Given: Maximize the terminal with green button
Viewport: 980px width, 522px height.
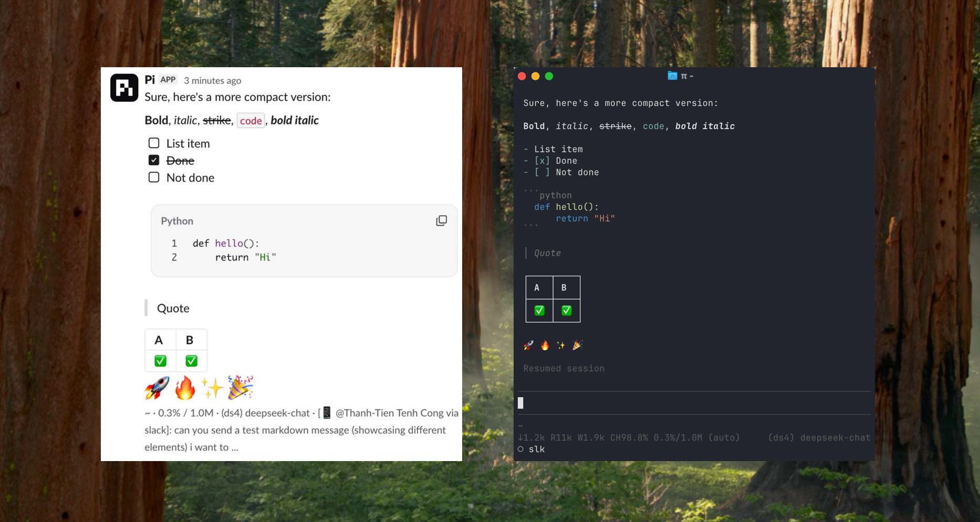Looking at the screenshot, I should (x=549, y=76).
